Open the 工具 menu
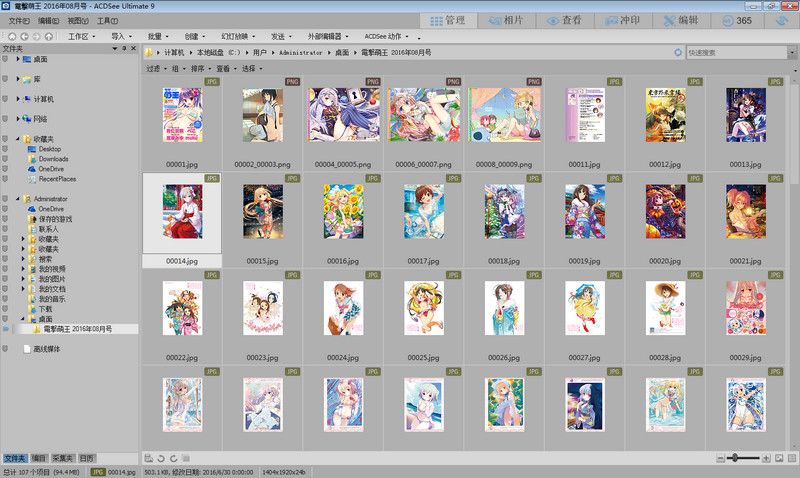Screen dimensions: 800x478 point(107,21)
